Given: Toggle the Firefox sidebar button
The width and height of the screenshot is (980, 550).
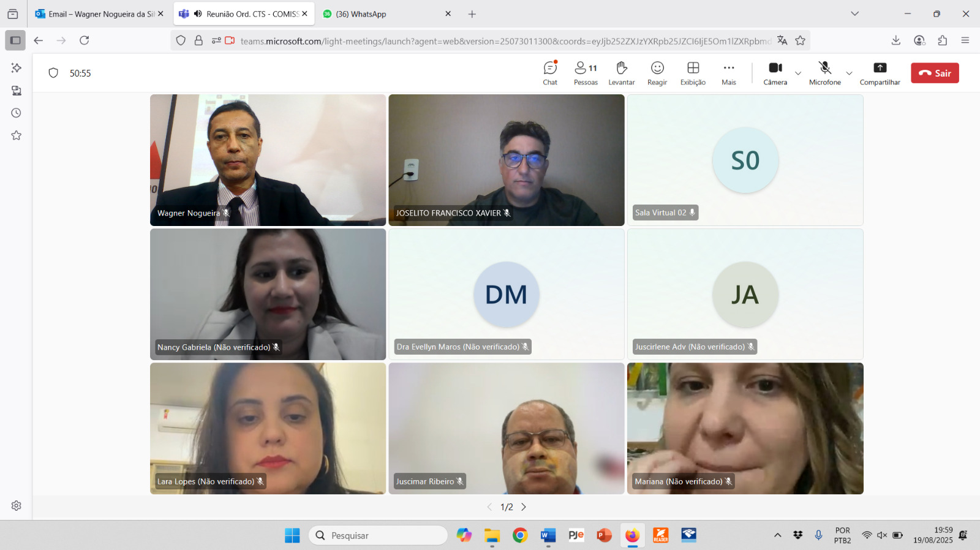Looking at the screenshot, I should click(x=15, y=40).
